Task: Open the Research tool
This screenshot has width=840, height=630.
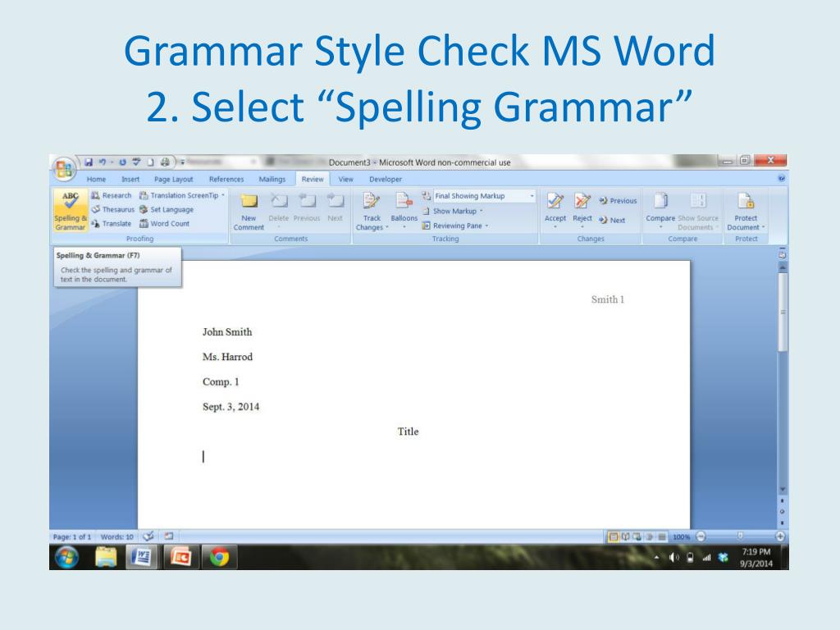Action: pos(111,195)
